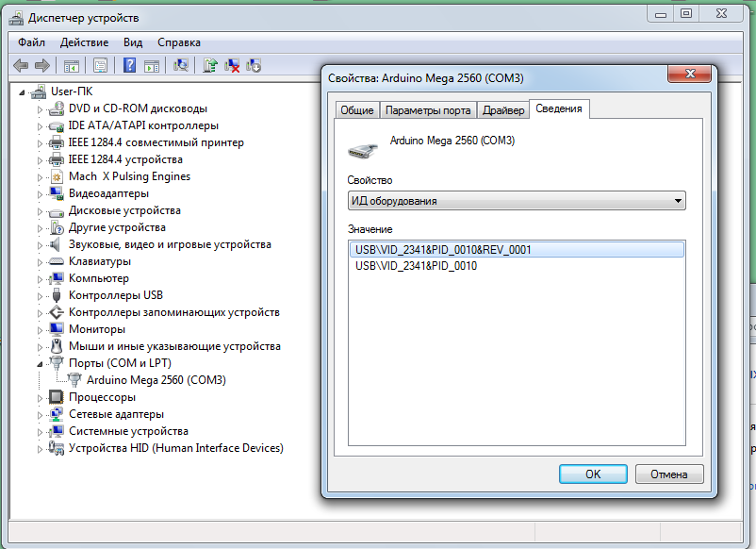756x549 pixels.
Task: Select the Клавиатуры keyboard icon
Action: (x=57, y=261)
